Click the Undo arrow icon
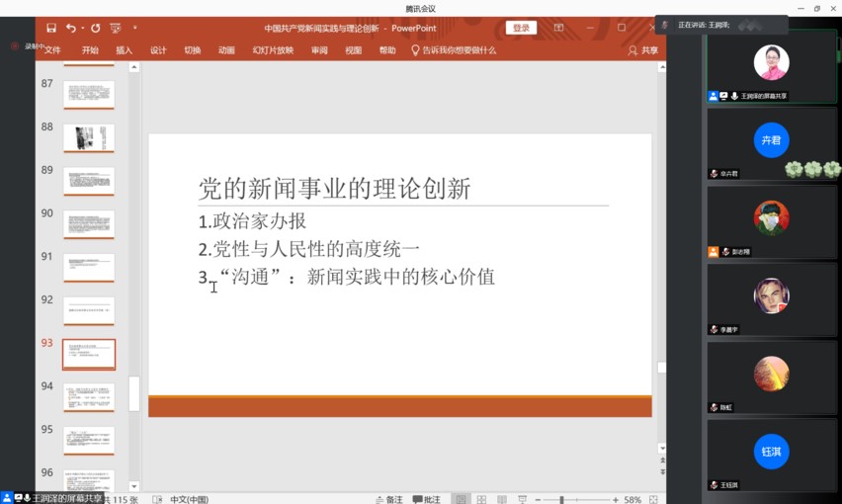This screenshot has width=842, height=504. (70, 29)
